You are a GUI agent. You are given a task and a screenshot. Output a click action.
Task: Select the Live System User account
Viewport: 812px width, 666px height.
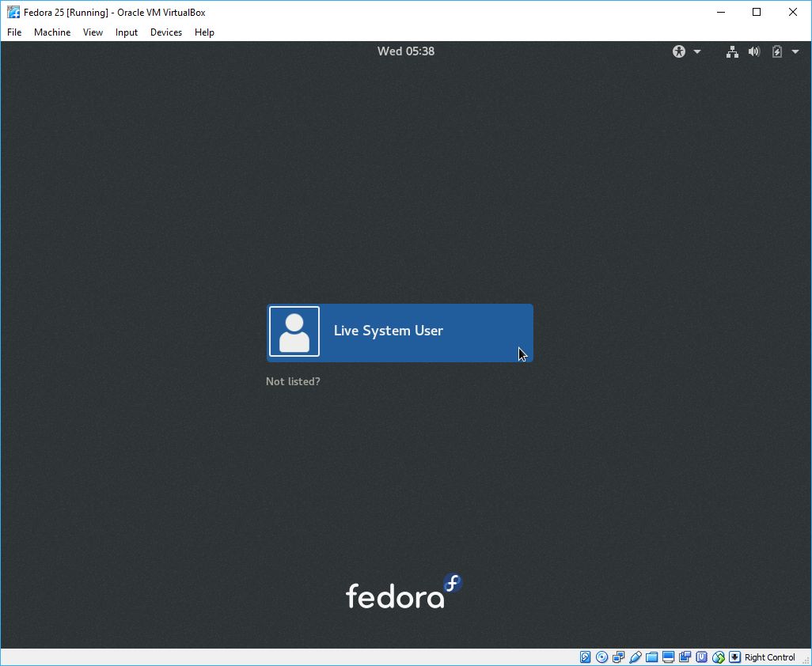[x=400, y=333]
